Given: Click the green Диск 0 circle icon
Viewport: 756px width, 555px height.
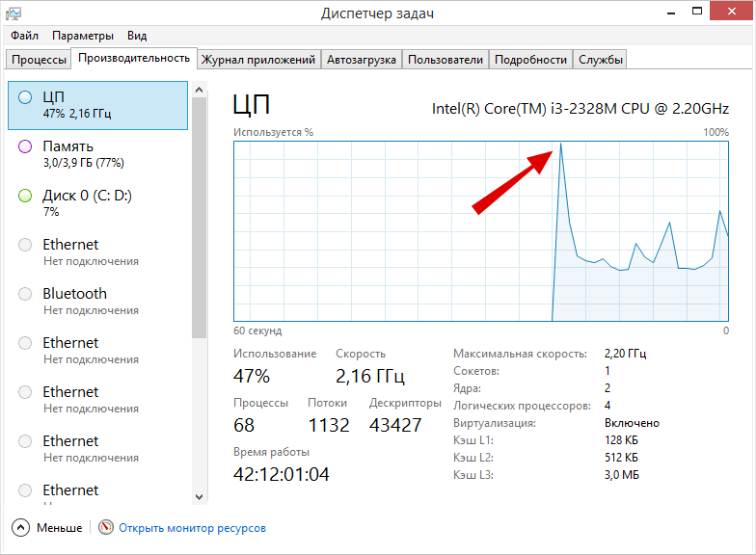Looking at the screenshot, I should click(x=25, y=196).
